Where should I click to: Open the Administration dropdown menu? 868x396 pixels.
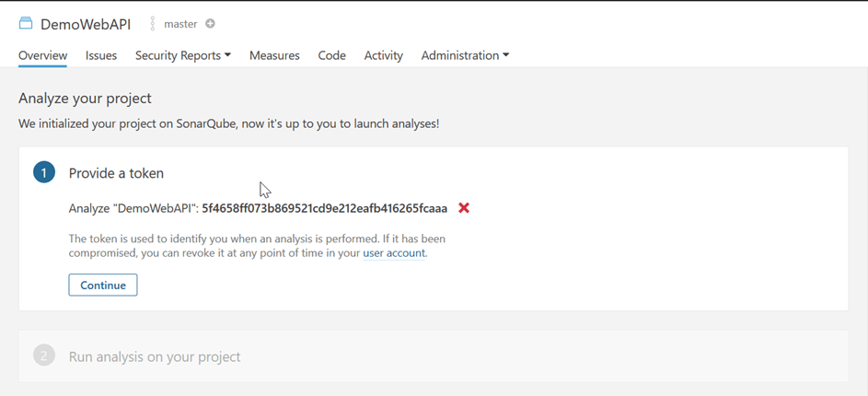[x=465, y=55]
